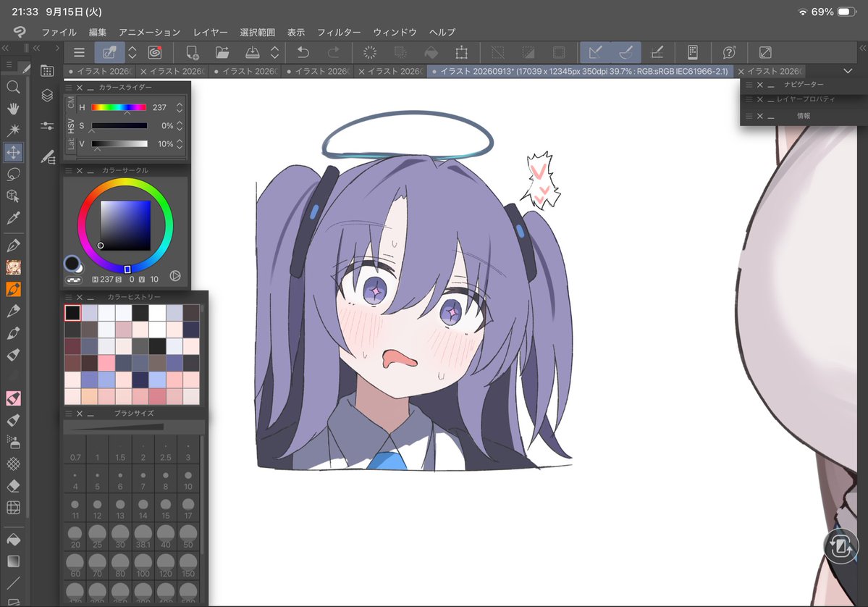Screen dimensions: 868x607
Task: Select the Operation object cube tool
Action: click(x=13, y=196)
